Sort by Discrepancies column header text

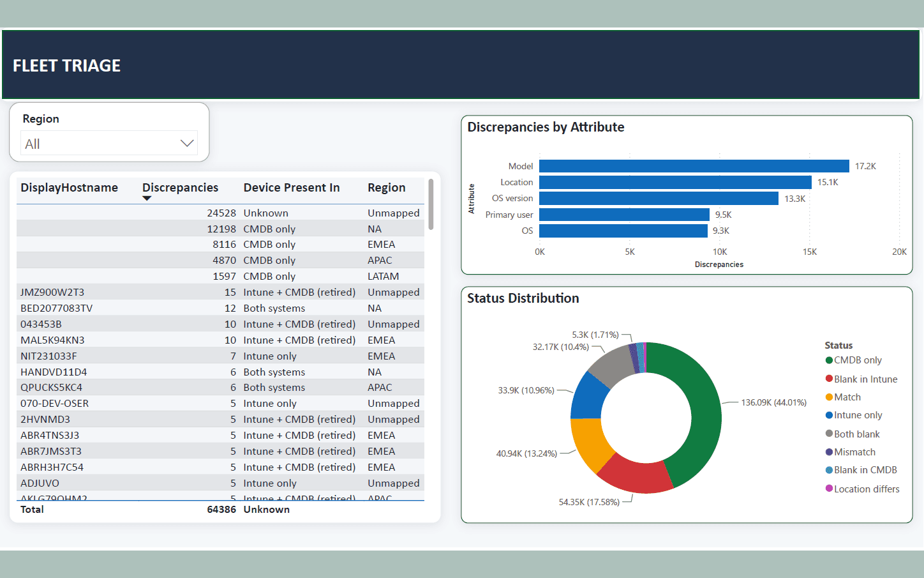tap(180, 188)
